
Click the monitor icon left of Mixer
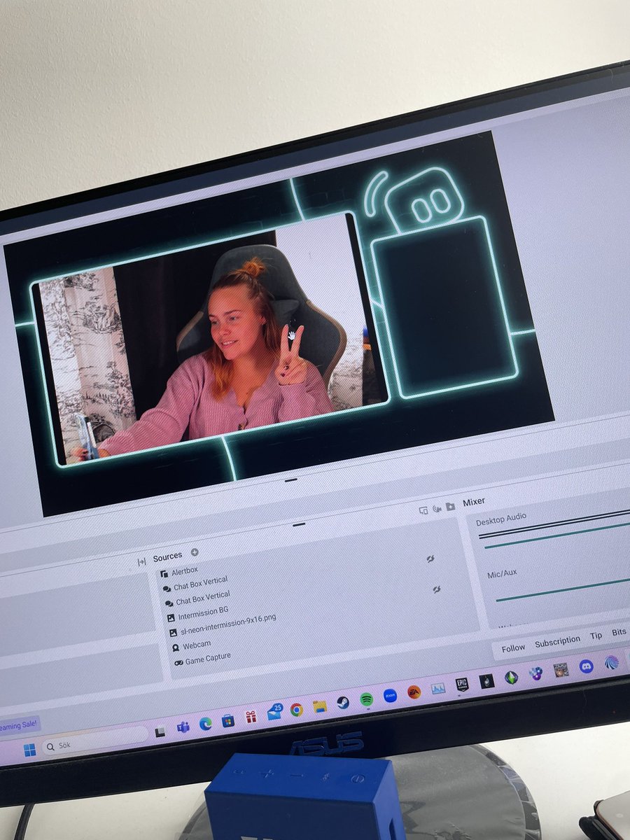(423, 510)
